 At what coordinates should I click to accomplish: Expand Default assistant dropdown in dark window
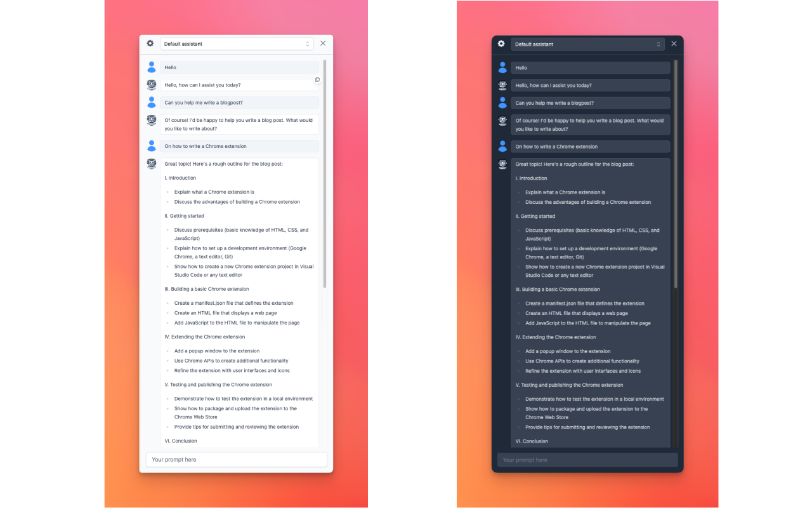point(587,44)
